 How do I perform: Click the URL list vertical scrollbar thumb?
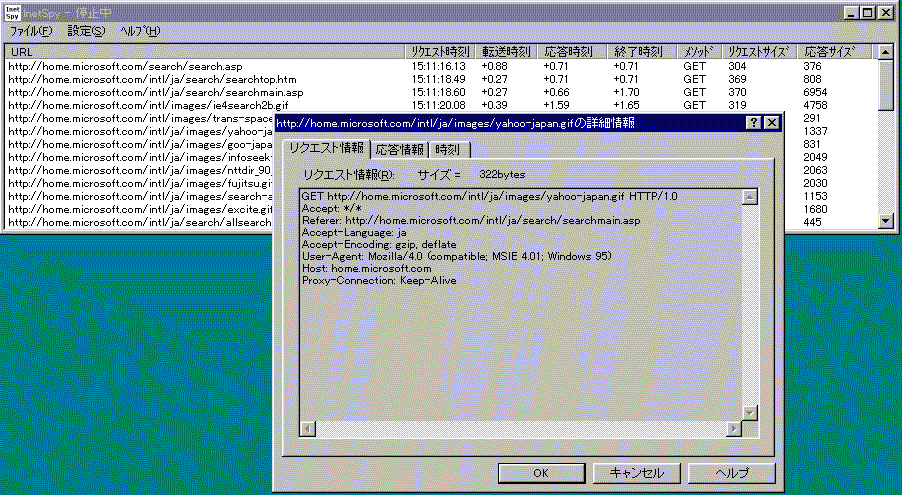pyautogui.click(x=886, y=84)
